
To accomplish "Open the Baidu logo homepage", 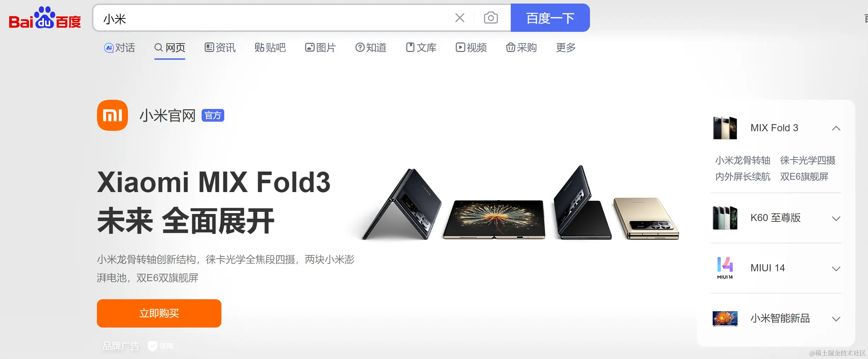I will click(45, 18).
